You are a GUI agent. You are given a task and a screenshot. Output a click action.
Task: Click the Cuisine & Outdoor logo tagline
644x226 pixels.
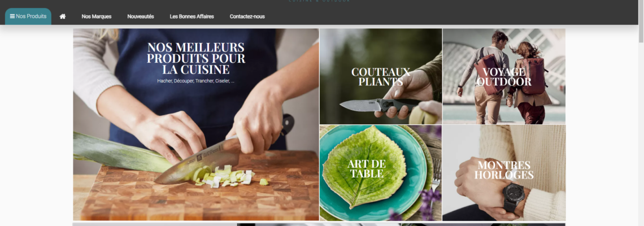pos(320,1)
